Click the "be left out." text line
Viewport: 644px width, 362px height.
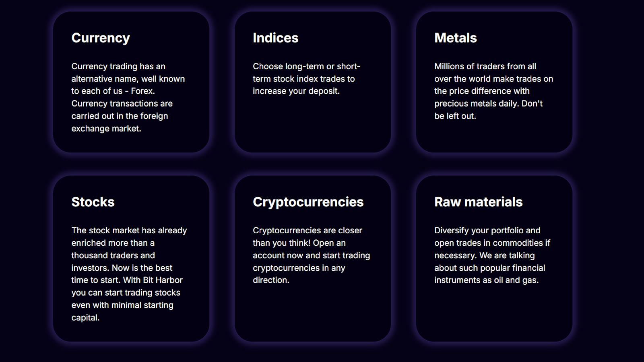tap(455, 116)
